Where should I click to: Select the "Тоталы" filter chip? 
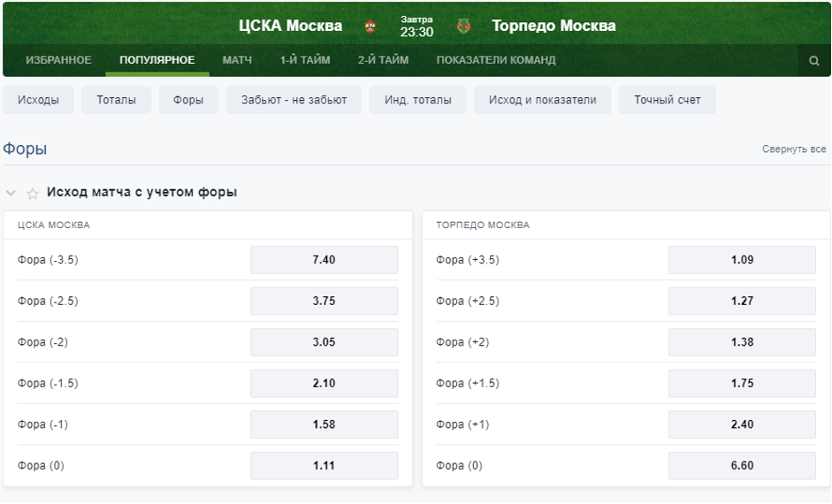pyautogui.click(x=116, y=100)
